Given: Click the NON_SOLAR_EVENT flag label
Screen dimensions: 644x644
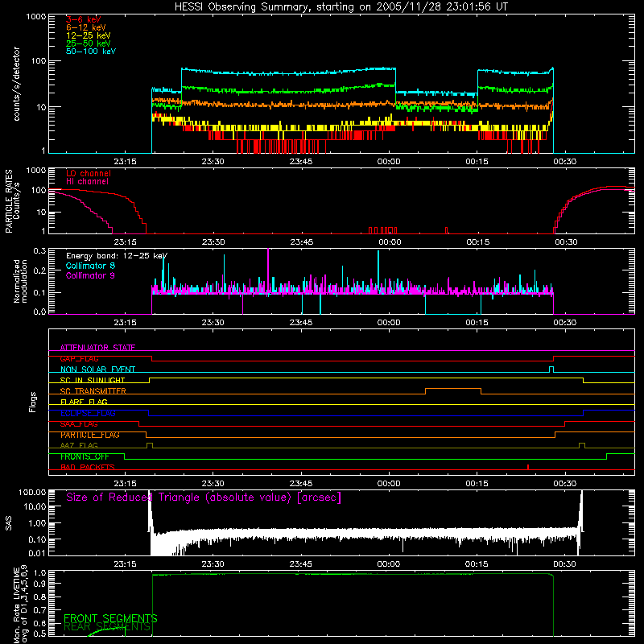Looking at the screenshot, I should tap(97, 369).
